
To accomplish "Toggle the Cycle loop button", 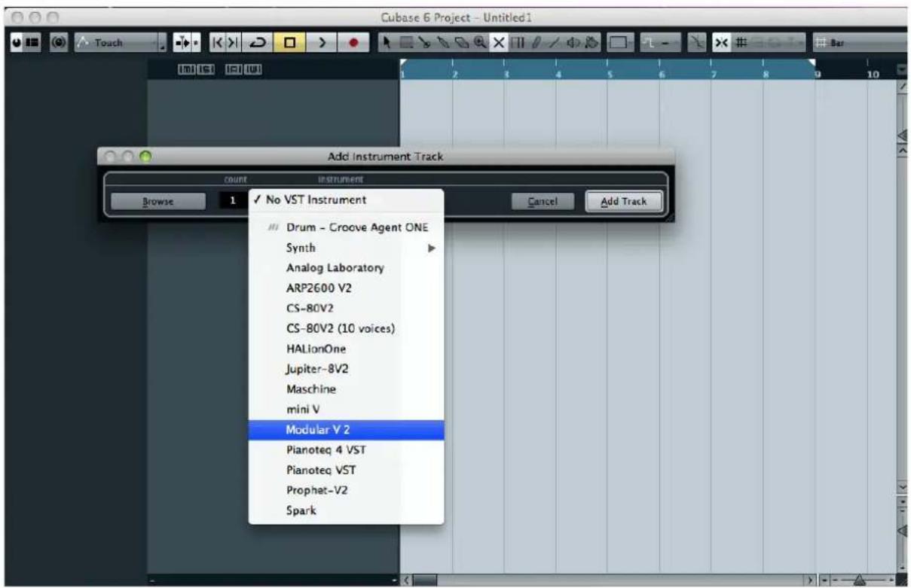I will [x=258, y=42].
